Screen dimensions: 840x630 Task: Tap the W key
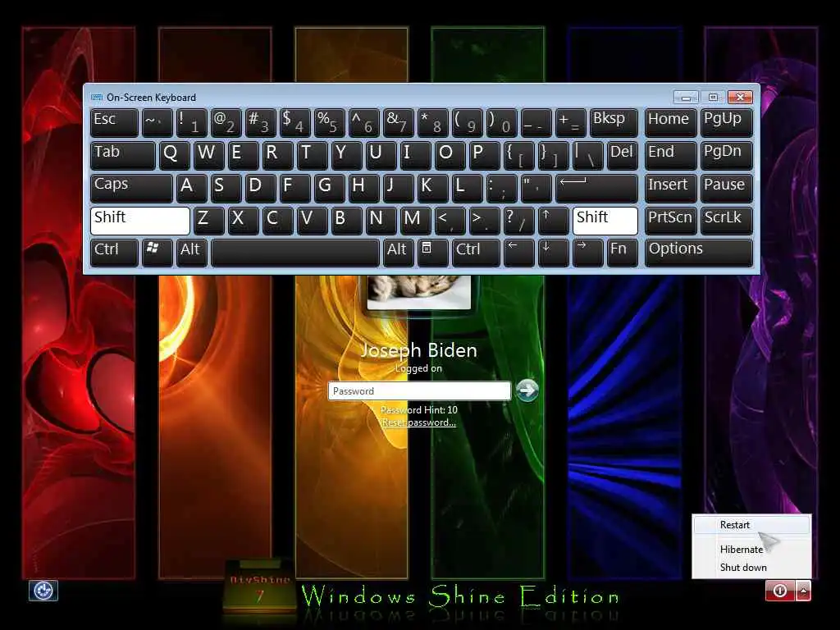pyautogui.click(x=209, y=155)
